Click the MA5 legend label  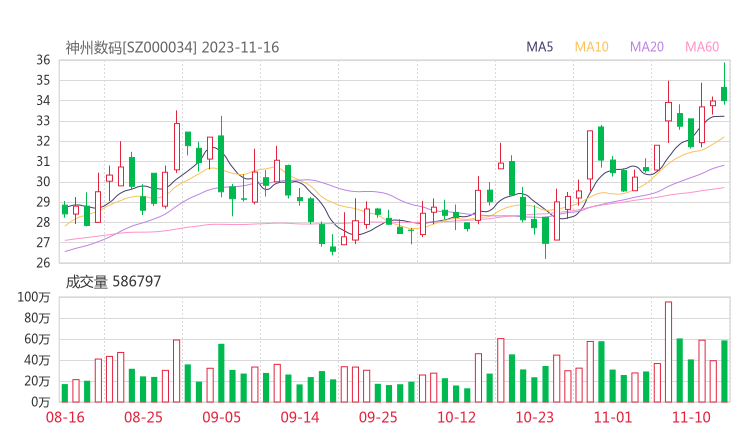click(x=539, y=47)
